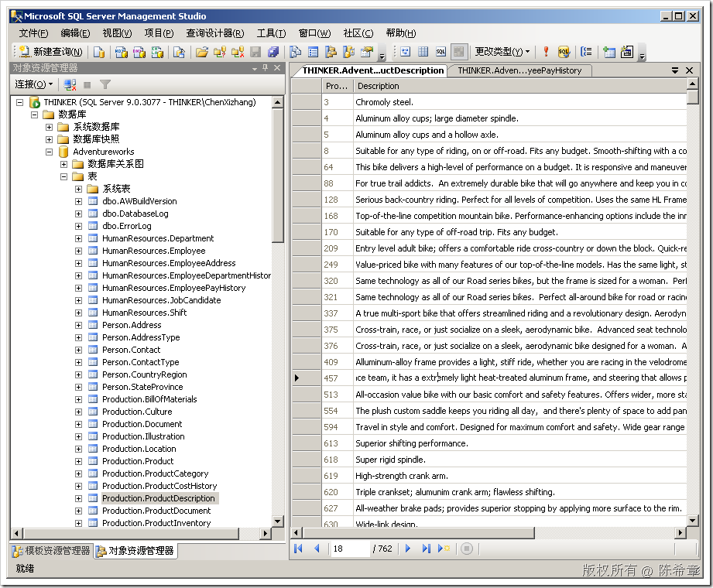Click the Add Group By icon
This screenshot has height=588, width=713.
586,52
